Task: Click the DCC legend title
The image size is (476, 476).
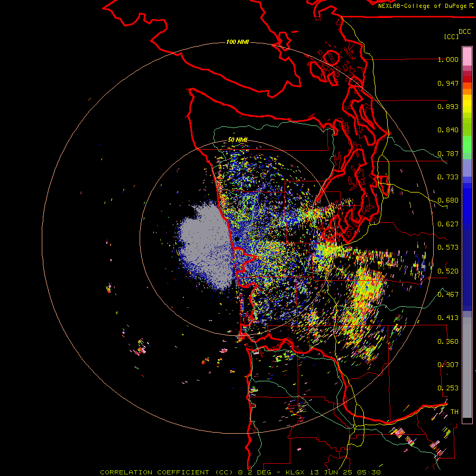Action: (x=464, y=32)
